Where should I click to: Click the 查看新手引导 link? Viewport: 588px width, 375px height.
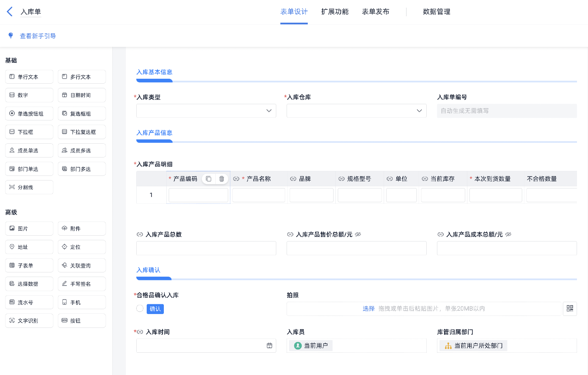(38, 36)
